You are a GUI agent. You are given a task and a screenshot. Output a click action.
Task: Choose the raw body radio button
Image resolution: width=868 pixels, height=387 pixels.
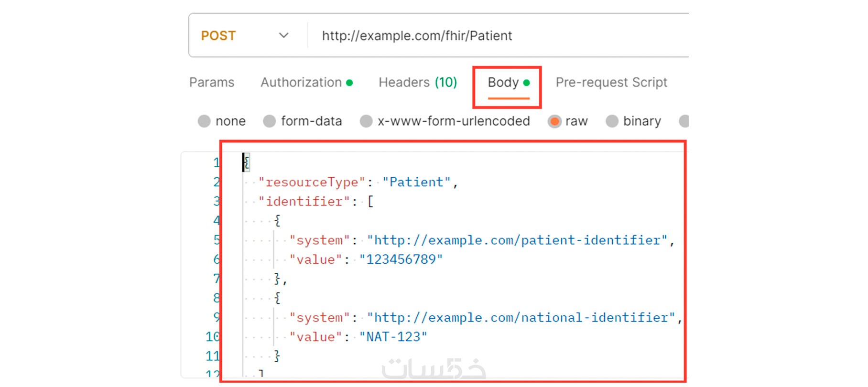coord(554,121)
